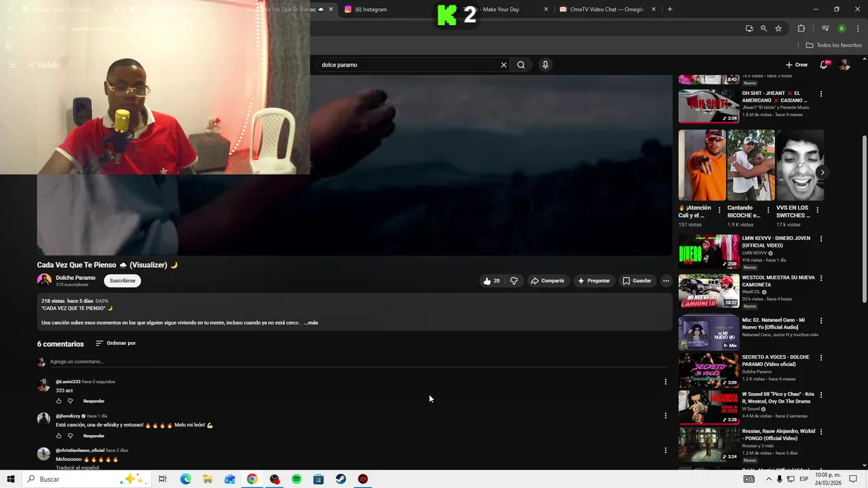
Task: Open YouTube notifications bell
Action: (824, 65)
